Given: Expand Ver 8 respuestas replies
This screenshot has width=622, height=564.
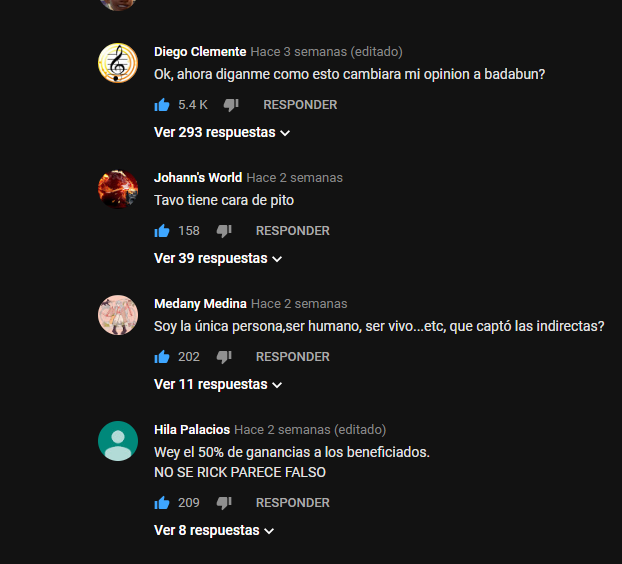Looking at the screenshot, I should (x=214, y=531).
